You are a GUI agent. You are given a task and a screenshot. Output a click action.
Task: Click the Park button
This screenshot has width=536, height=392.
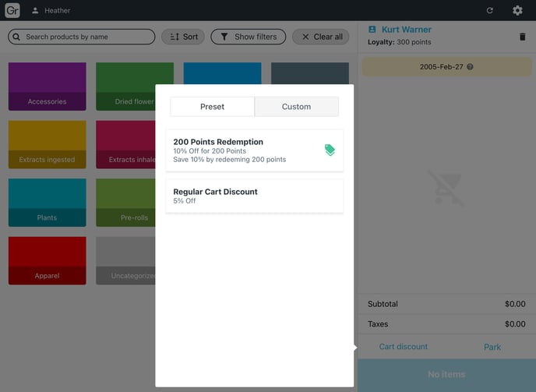[x=492, y=347]
